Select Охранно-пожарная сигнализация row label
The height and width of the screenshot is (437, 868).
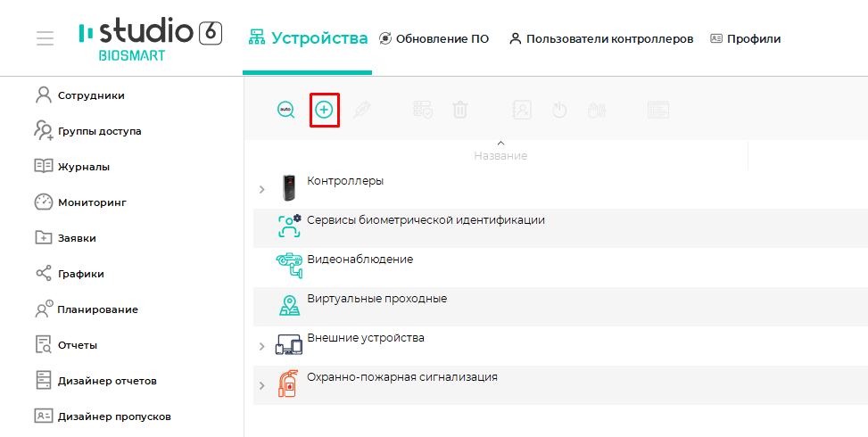click(x=402, y=376)
